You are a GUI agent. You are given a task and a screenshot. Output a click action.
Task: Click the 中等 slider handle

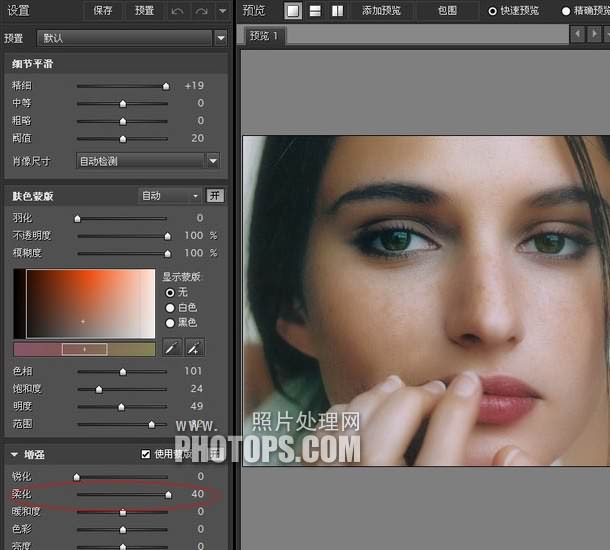click(x=123, y=103)
